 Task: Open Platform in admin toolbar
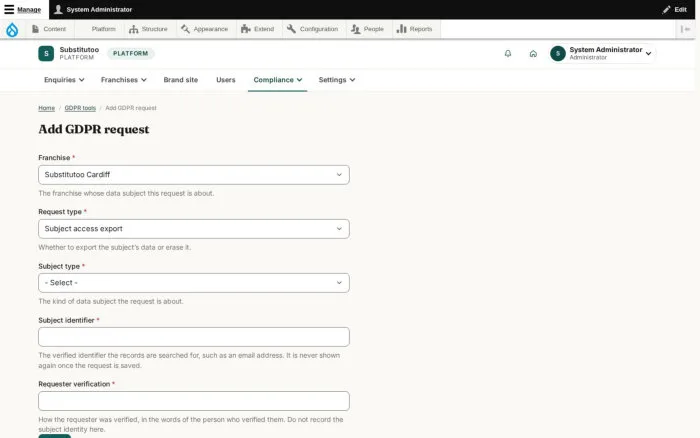pos(98,29)
